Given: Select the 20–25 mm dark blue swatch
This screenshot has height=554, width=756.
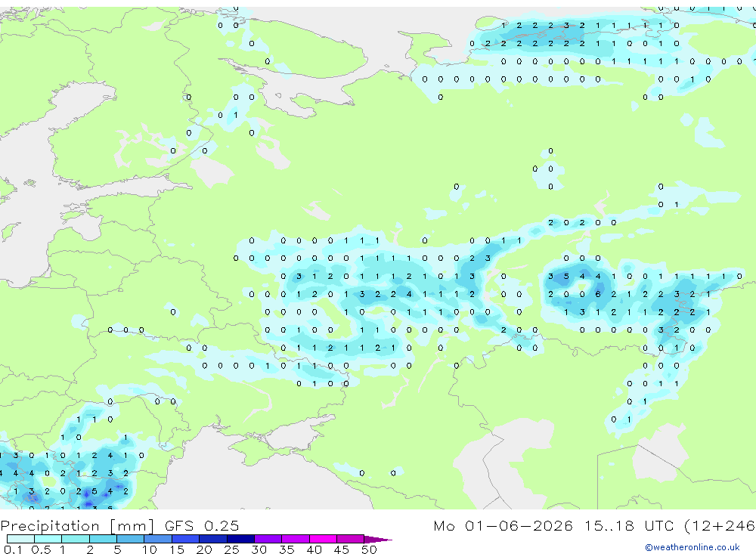Looking at the screenshot, I should click(213, 539).
